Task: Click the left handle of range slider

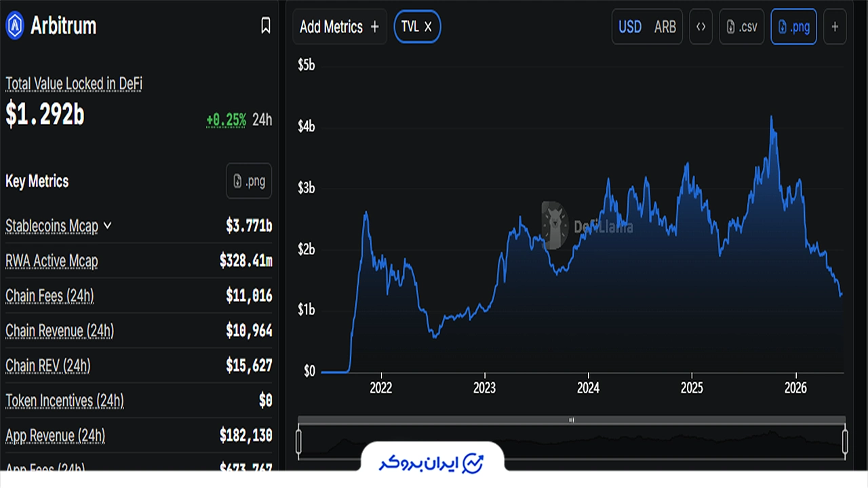Action: tap(299, 442)
